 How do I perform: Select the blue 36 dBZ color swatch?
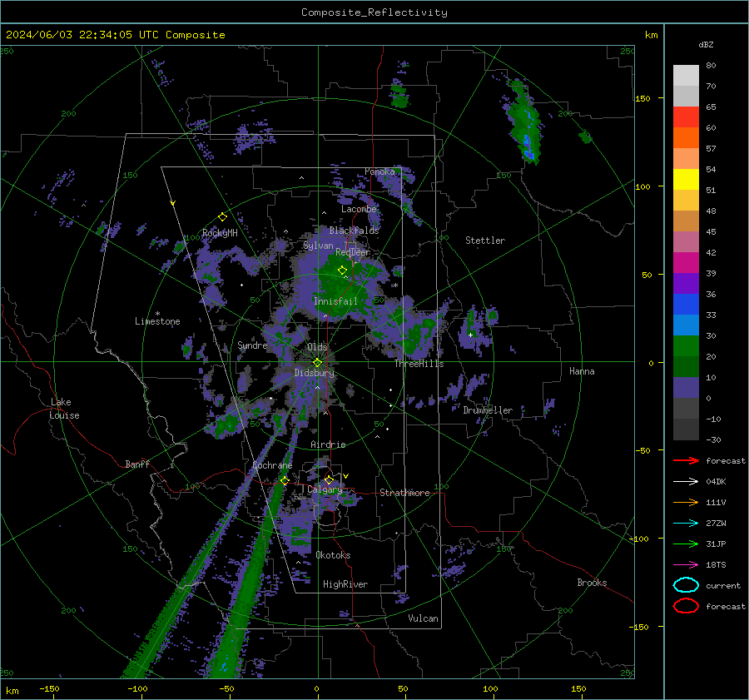tap(686, 304)
